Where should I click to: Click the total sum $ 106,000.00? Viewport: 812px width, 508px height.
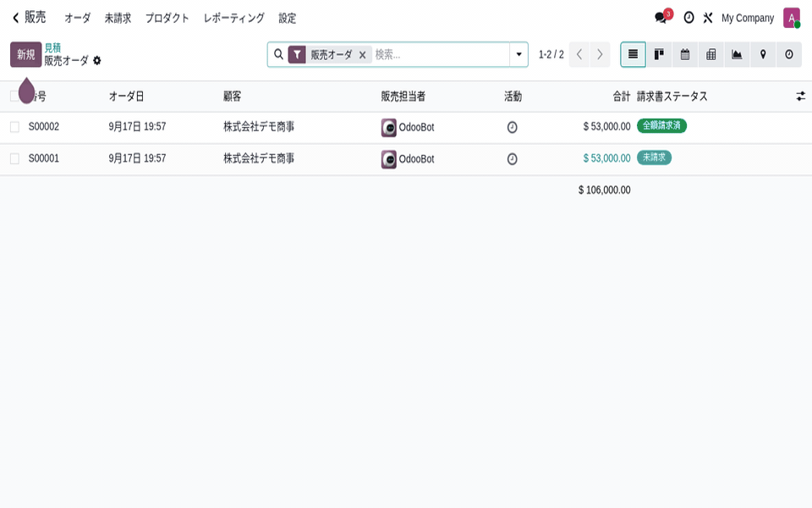click(x=604, y=190)
